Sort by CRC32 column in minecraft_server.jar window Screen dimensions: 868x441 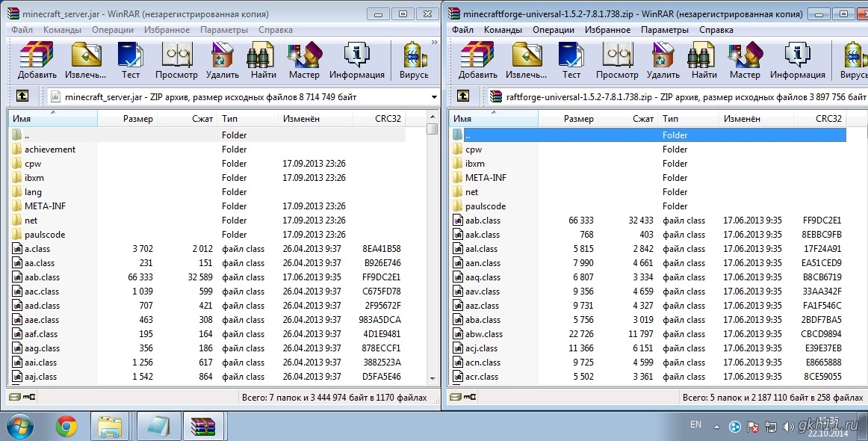[x=379, y=119]
